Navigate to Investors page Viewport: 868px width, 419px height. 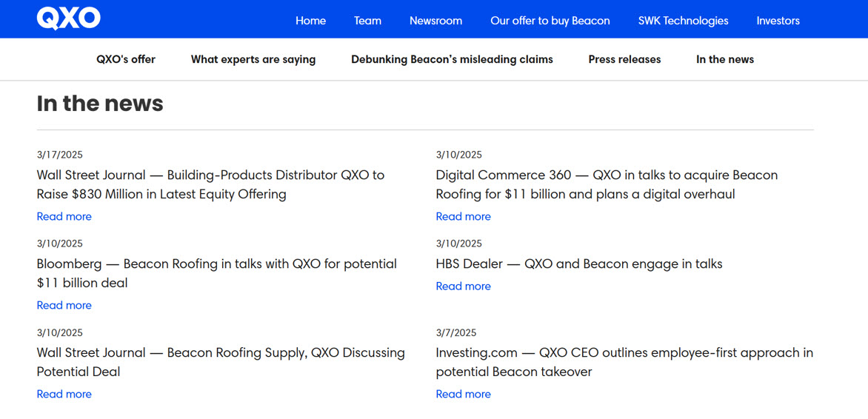tap(778, 21)
